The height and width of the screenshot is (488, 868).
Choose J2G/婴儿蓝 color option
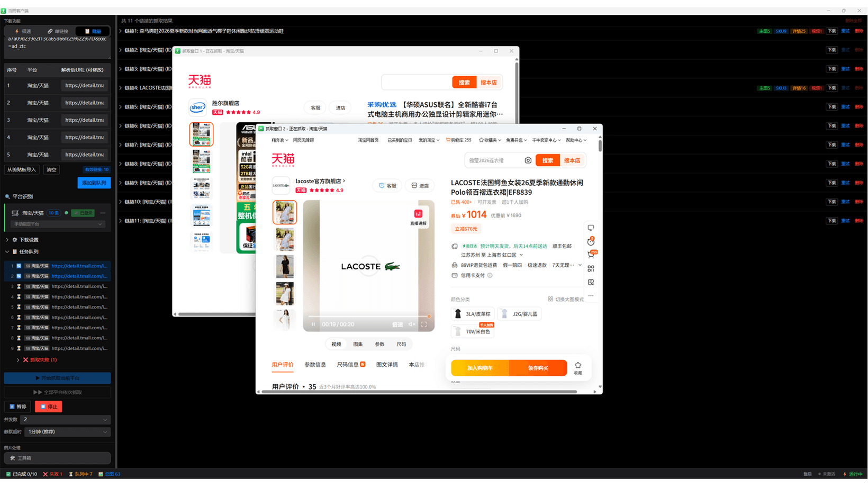519,314
